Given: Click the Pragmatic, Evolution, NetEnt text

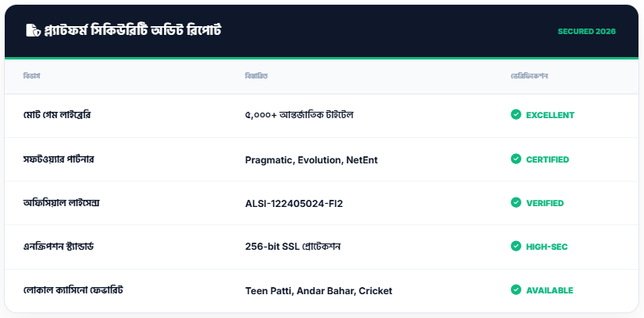Looking at the screenshot, I should tap(311, 160).
